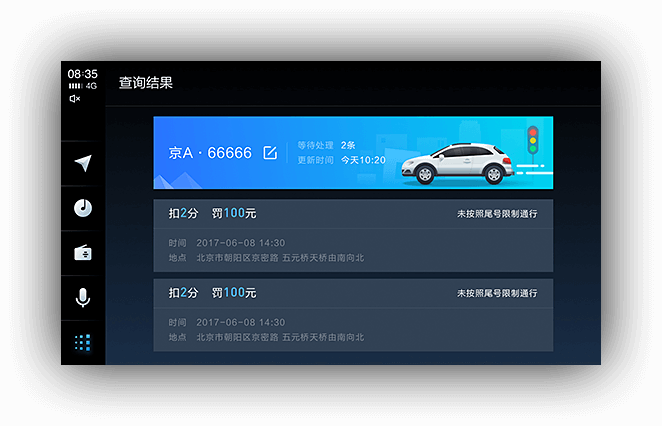Click the first violation's 未按照尾号限制通行 label
This screenshot has height=426, width=662.
(497, 214)
